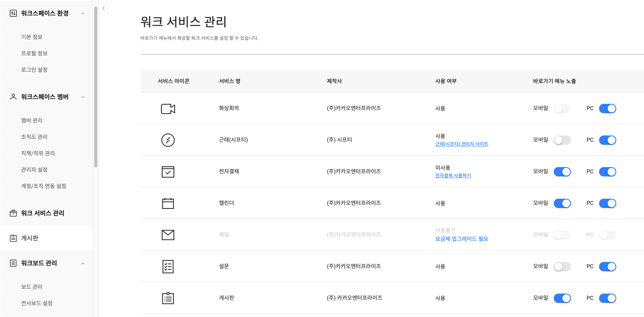
Task: Click the 요금제 업그레이드 필요 link
Action: [x=462, y=239]
